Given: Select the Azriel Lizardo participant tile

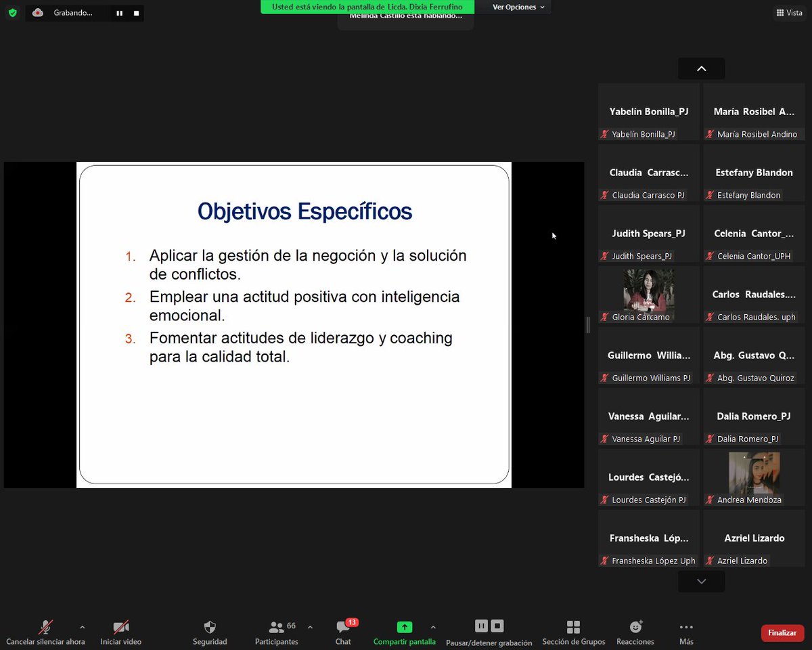Looking at the screenshot, I should 754,538.
